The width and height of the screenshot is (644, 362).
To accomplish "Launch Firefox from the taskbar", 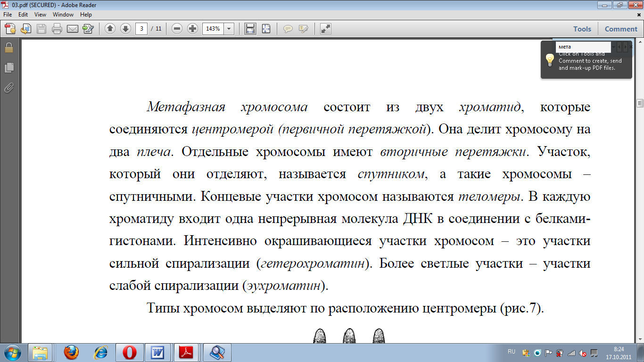I will tap(71, 352).
